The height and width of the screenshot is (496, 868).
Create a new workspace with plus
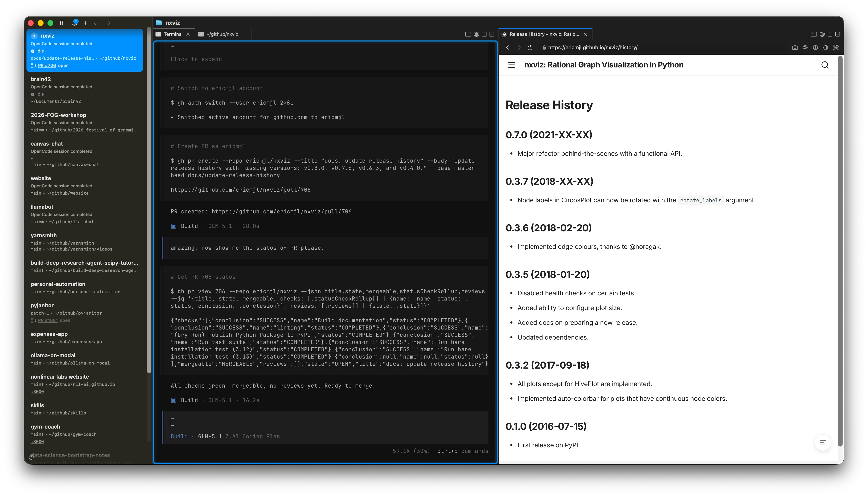point(85,23)
